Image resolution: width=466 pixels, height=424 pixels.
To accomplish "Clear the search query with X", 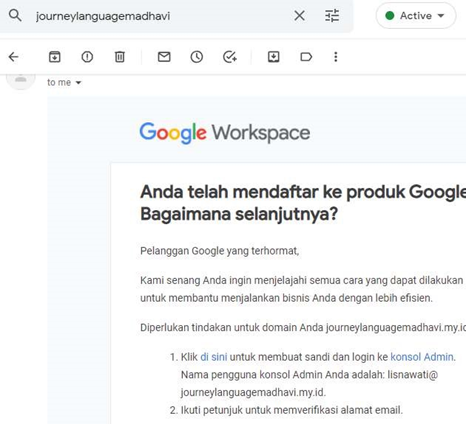I will tap(299, 15).
